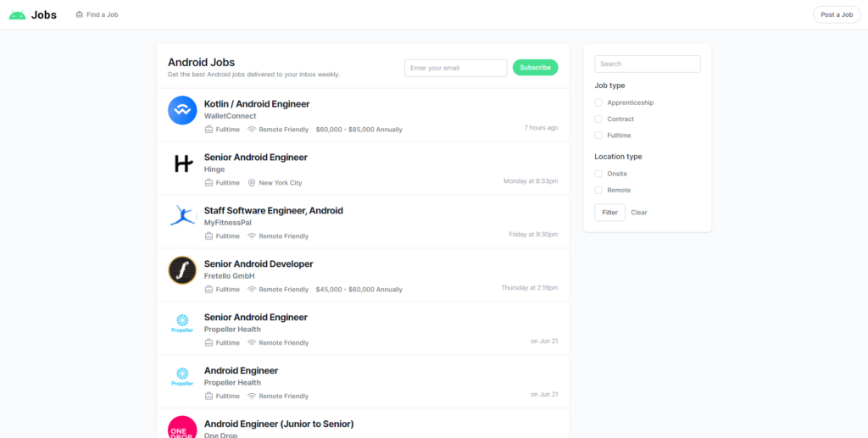
Task: Click the green Android logo icon
Action: (17, 15)
